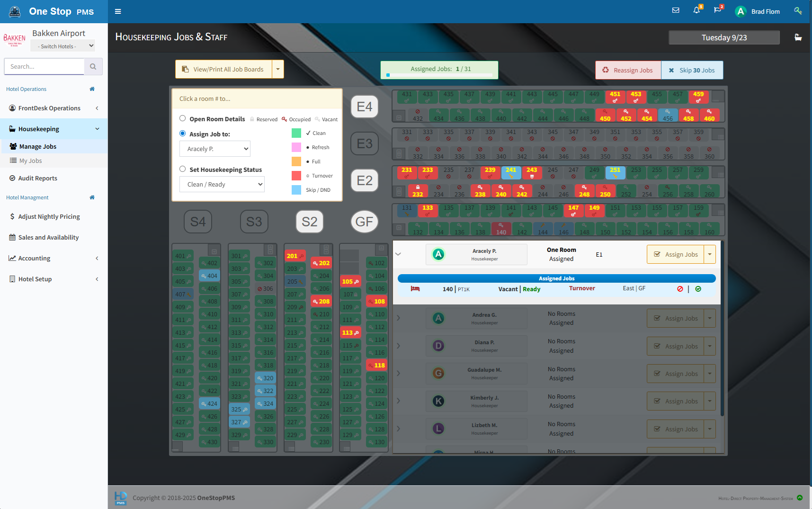This screenshot has width=812, height=509.
Task: Open the mail envelope icon
Action: (676, 10)
